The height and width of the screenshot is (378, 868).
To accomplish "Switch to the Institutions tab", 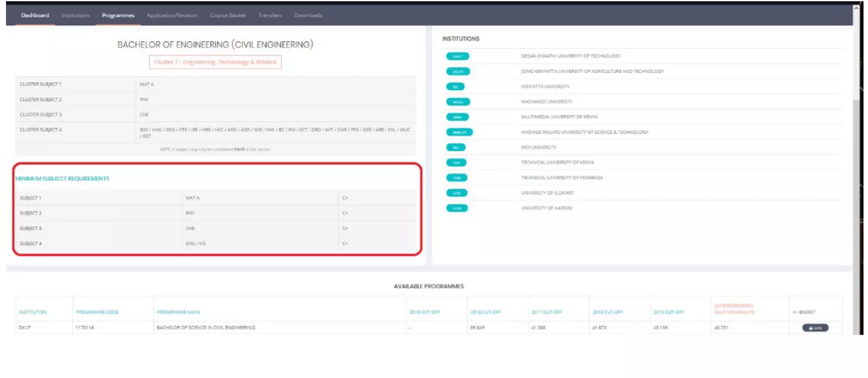I will tap(75, 15).
